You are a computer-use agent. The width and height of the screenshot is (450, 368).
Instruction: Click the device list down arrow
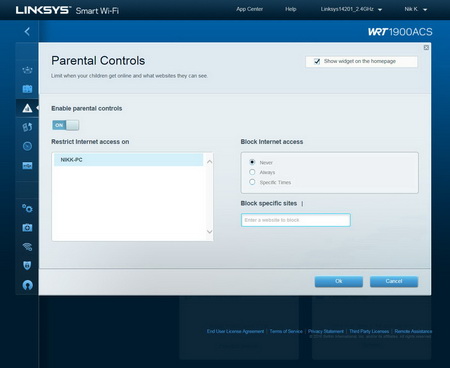click(x=209, y=231)
